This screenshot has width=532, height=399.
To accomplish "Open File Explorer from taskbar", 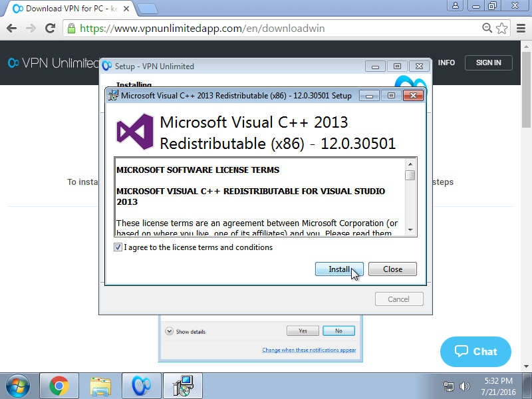I will point(100,386).
